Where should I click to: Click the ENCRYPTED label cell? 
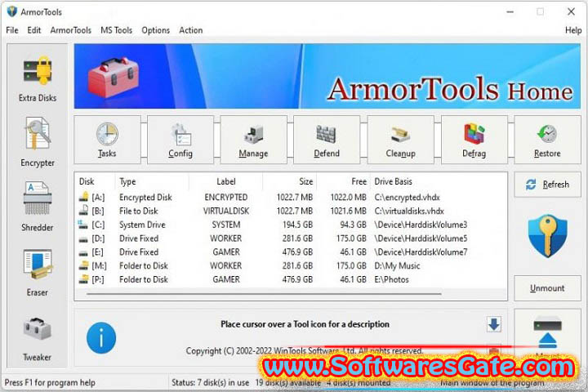coord(226,198)
